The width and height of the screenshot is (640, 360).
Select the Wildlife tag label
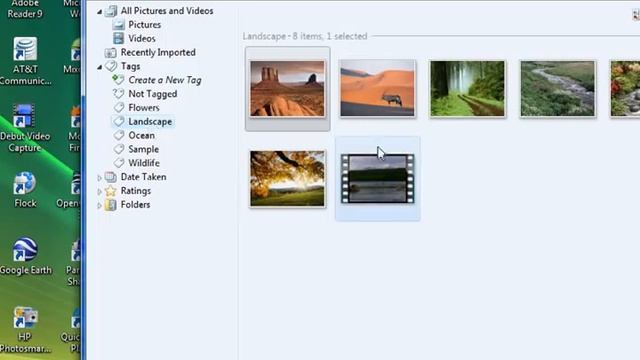[144, 163]
